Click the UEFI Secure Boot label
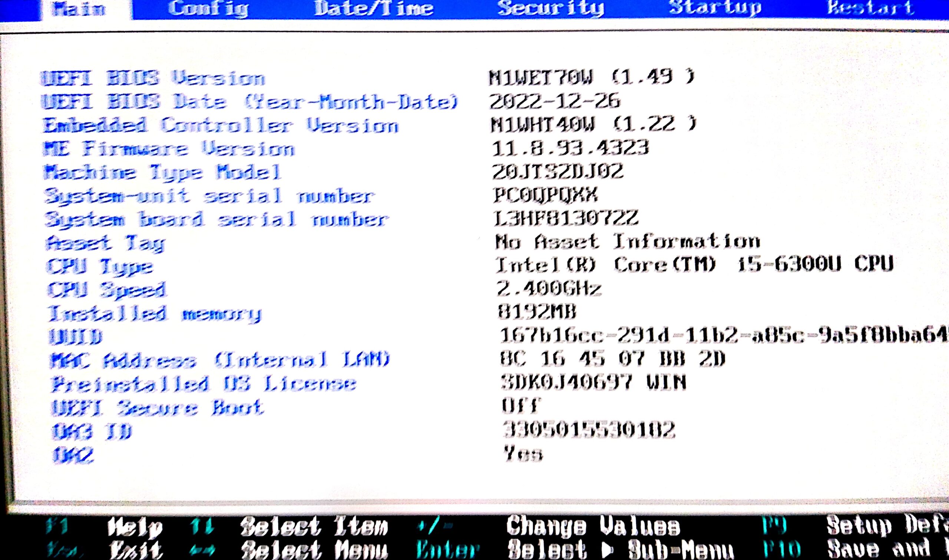The height and width of the screenshot is (560, 949). 157,408
